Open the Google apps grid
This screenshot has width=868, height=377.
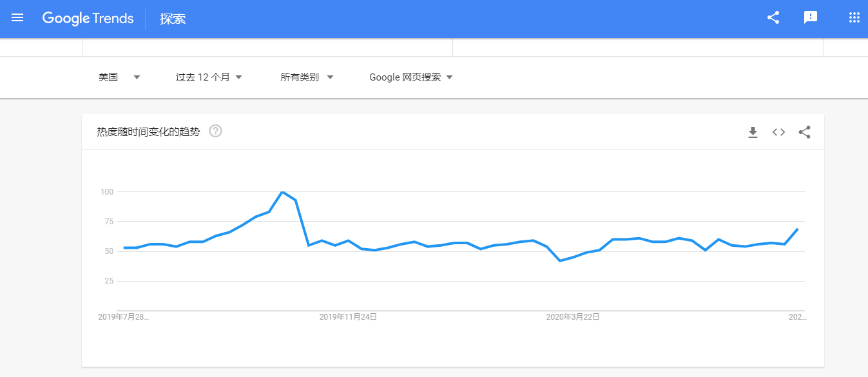[x=854, y=18]
